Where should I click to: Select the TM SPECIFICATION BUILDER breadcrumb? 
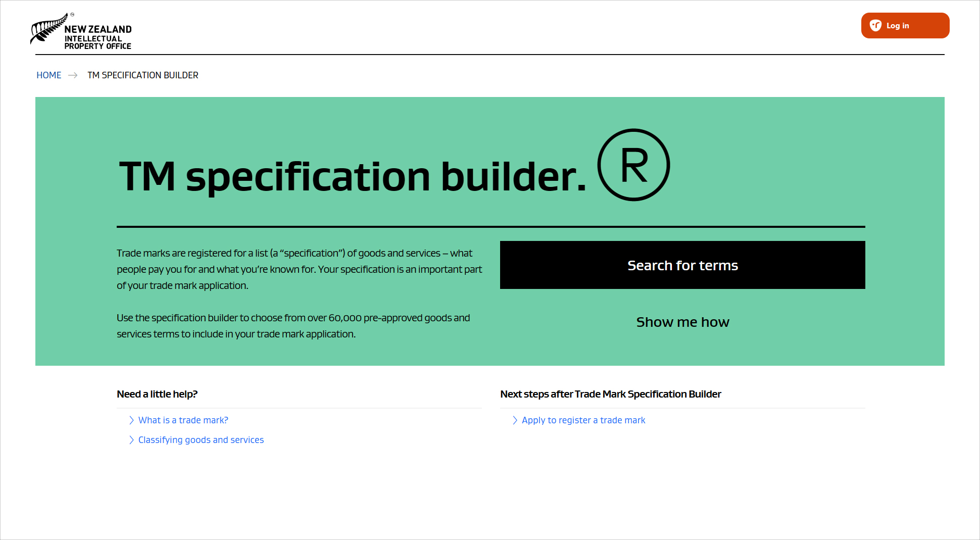pyautogui.click(x=143, y=75)
